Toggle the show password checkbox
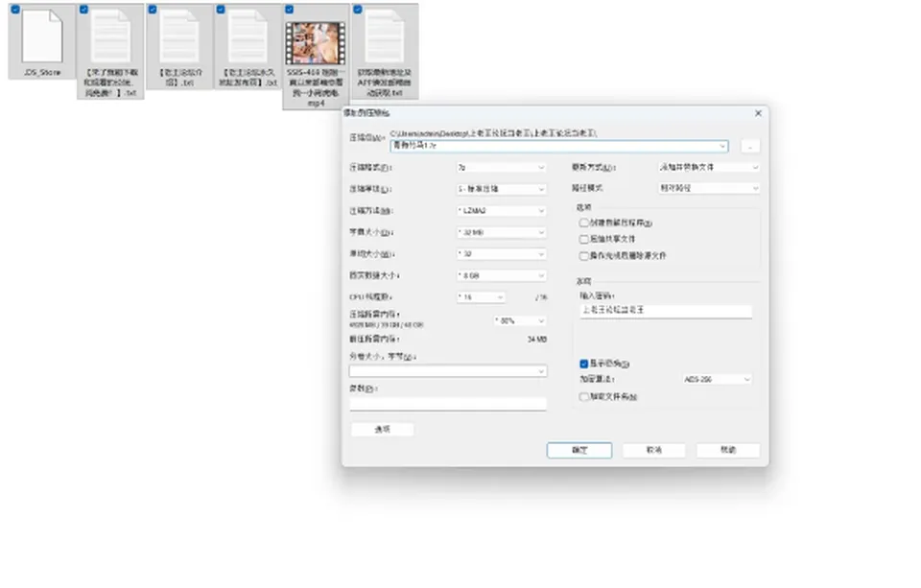 584,364
